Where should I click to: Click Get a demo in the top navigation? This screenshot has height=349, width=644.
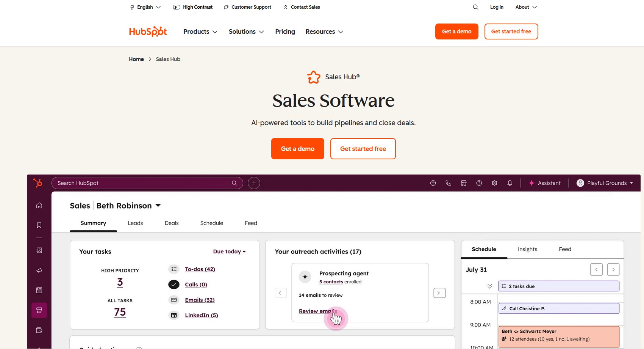pos(457,31)
